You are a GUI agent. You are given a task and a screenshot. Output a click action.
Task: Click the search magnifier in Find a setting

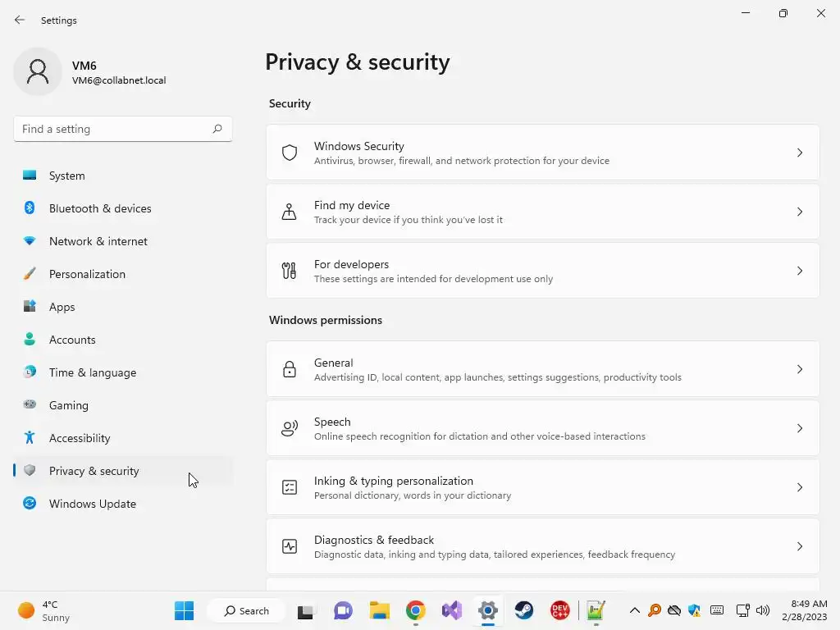pos(217,129)
